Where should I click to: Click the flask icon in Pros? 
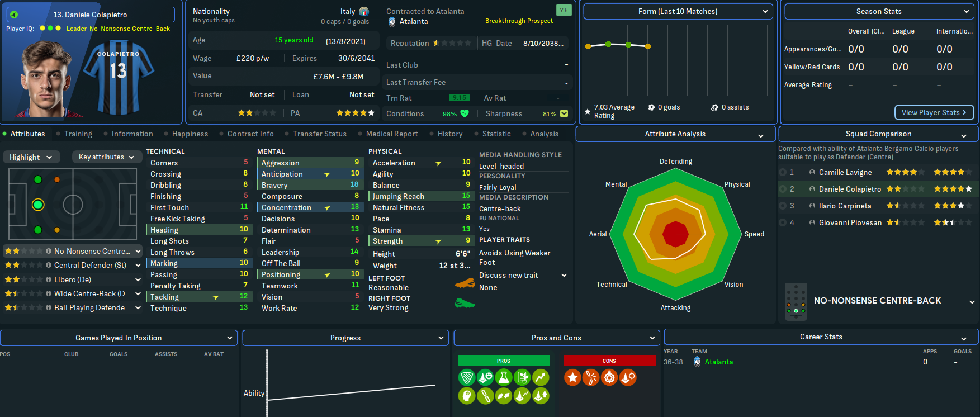coord(504,377)
